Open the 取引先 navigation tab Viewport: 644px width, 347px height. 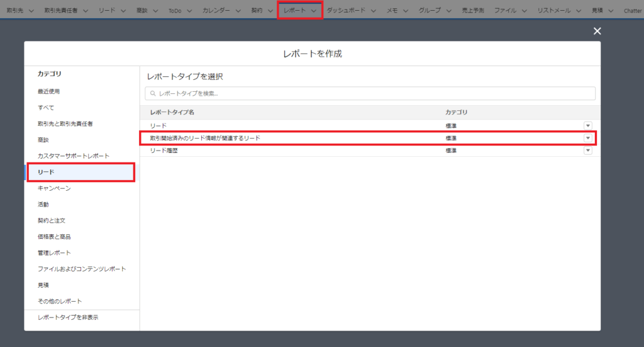(15, 10)
